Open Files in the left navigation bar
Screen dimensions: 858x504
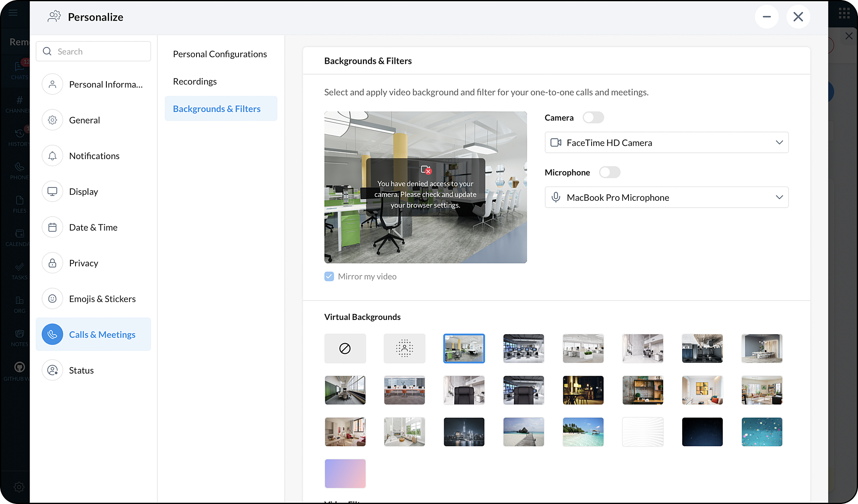[19, 204]
